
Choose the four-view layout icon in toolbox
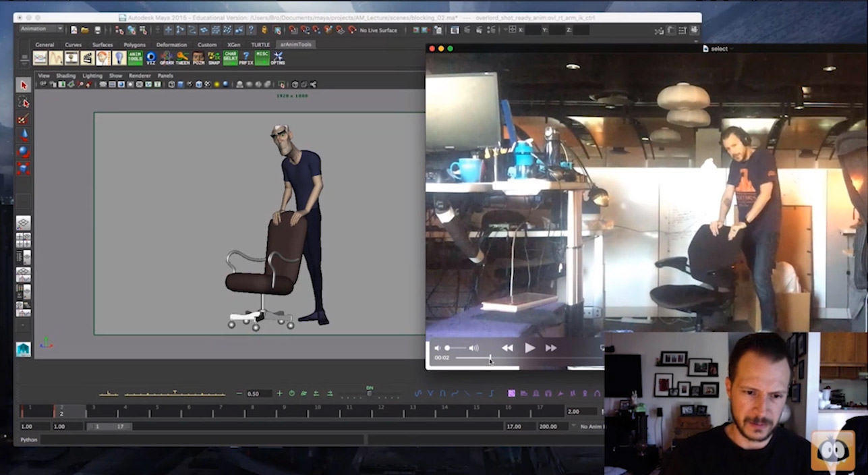pyautogui.click(x=24, y=240)
